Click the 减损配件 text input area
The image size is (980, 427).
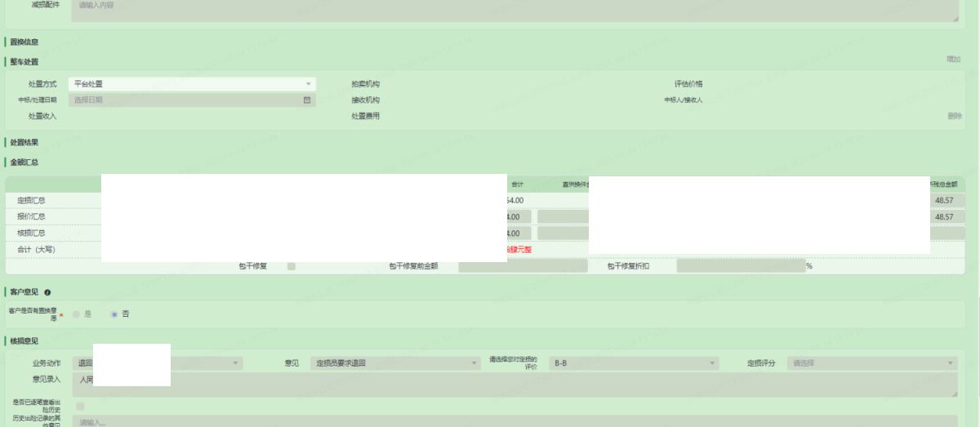click(514, 10)
